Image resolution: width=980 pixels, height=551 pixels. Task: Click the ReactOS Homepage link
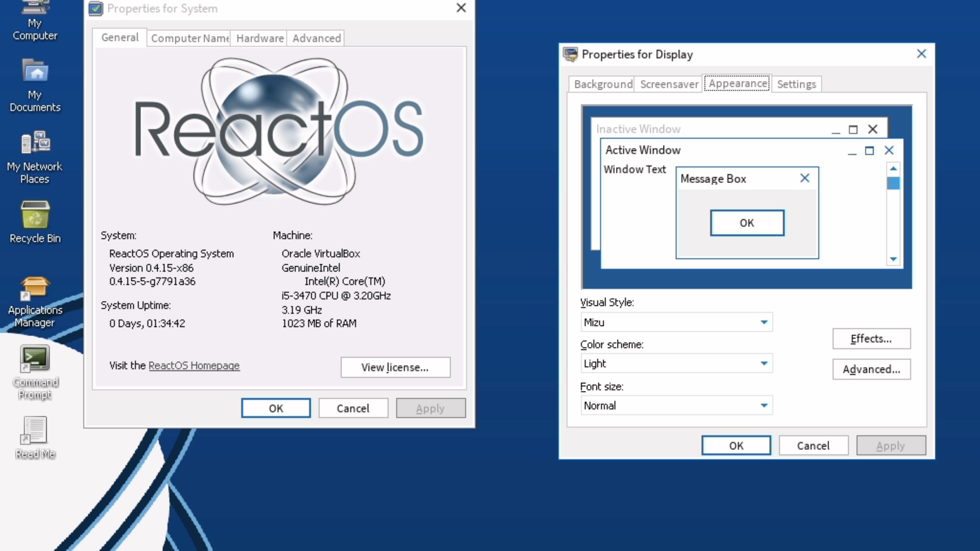click(194, 365)
